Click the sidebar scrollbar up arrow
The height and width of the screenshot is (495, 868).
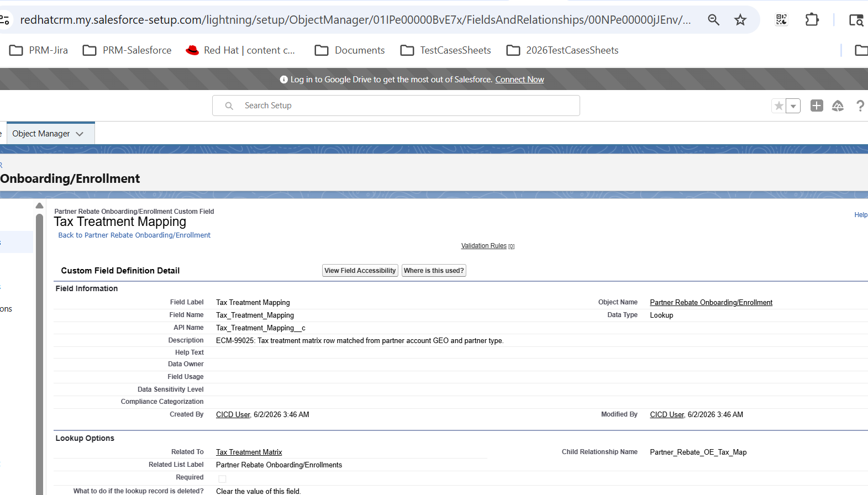coord(39,206)
